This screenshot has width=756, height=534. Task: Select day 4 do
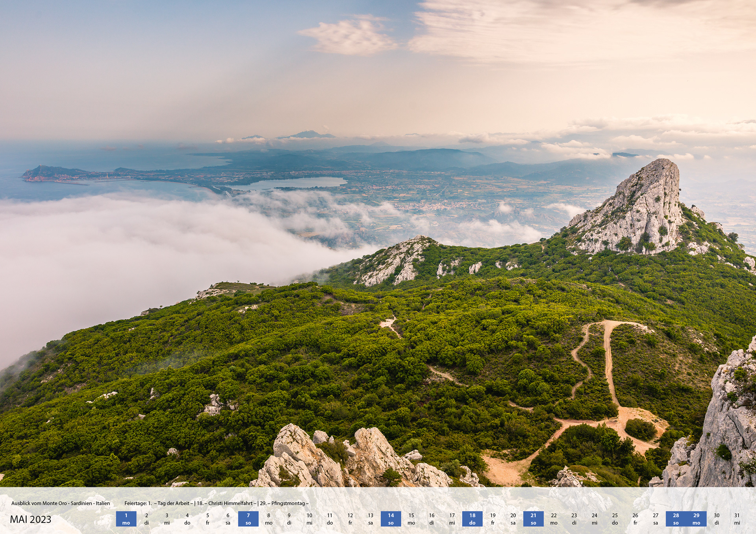click(187, 519)
